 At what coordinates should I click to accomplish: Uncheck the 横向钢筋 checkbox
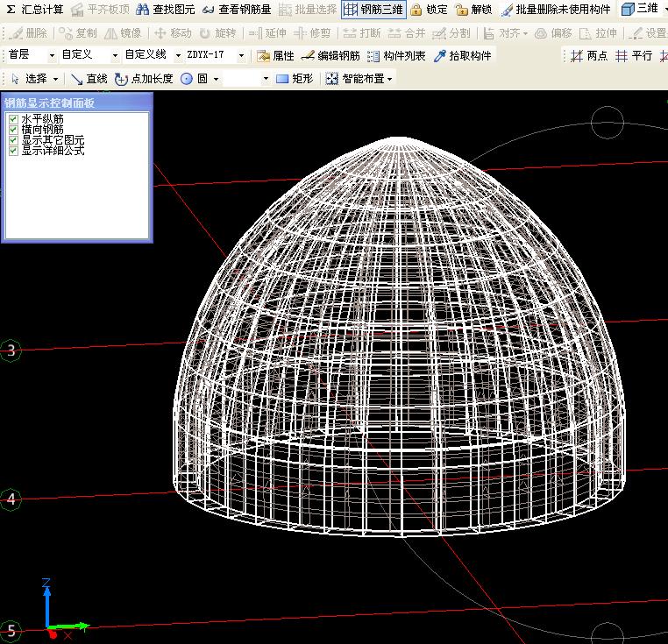click(13, 130)
